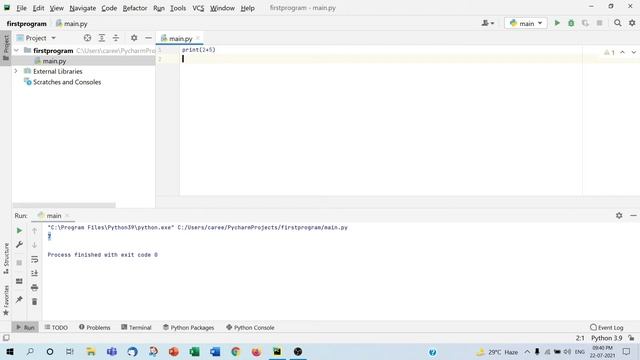
Task: Open Chrome from the taskbar
Action: point(236,351)
